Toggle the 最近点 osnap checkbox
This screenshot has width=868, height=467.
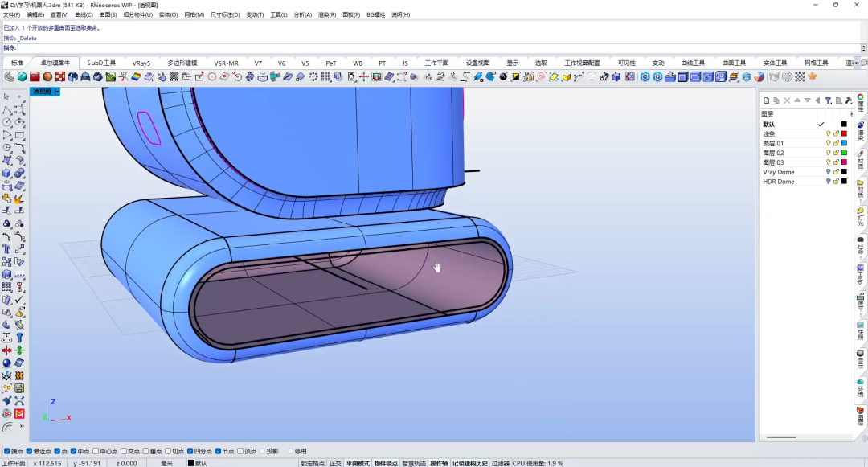point(30,451)
